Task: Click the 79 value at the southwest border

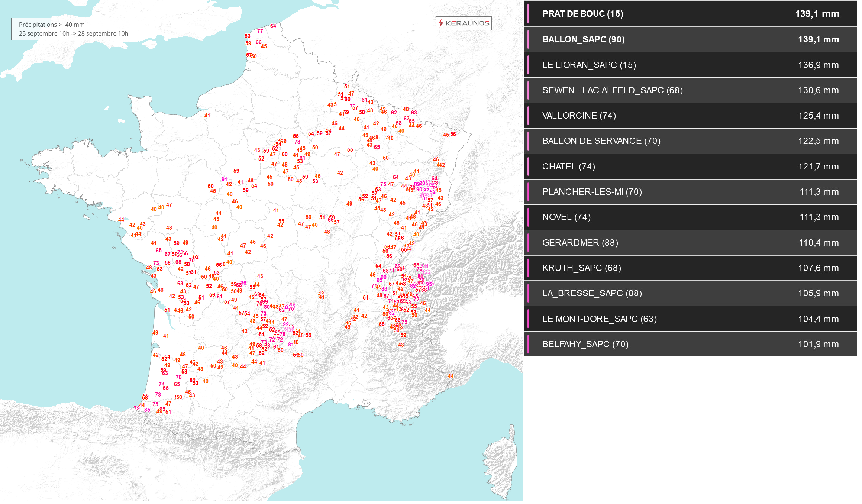Action: [x=138, y=408]
